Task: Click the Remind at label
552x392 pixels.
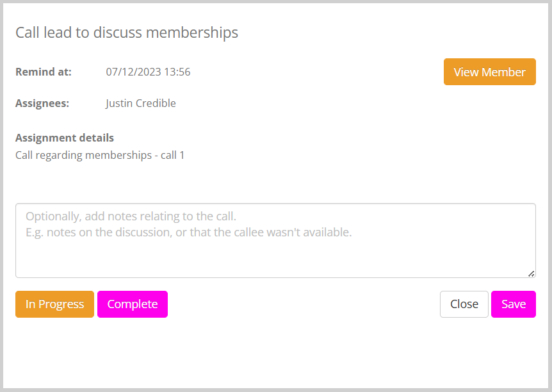Action: 44,72
